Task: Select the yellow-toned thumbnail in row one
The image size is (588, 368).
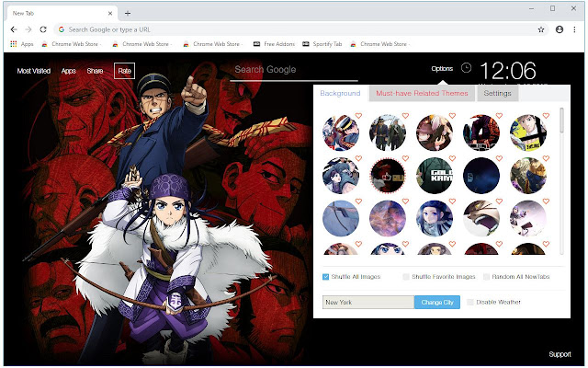Action: [528, 132]
